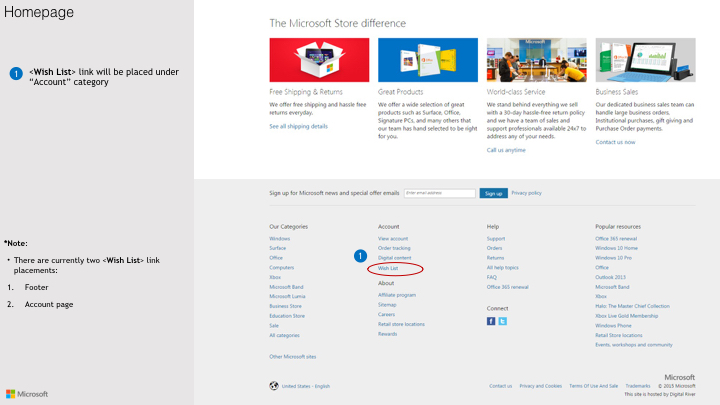This screenshot has height=405, width=720.
Task: Open See all shipping details link
Action: 298,126
